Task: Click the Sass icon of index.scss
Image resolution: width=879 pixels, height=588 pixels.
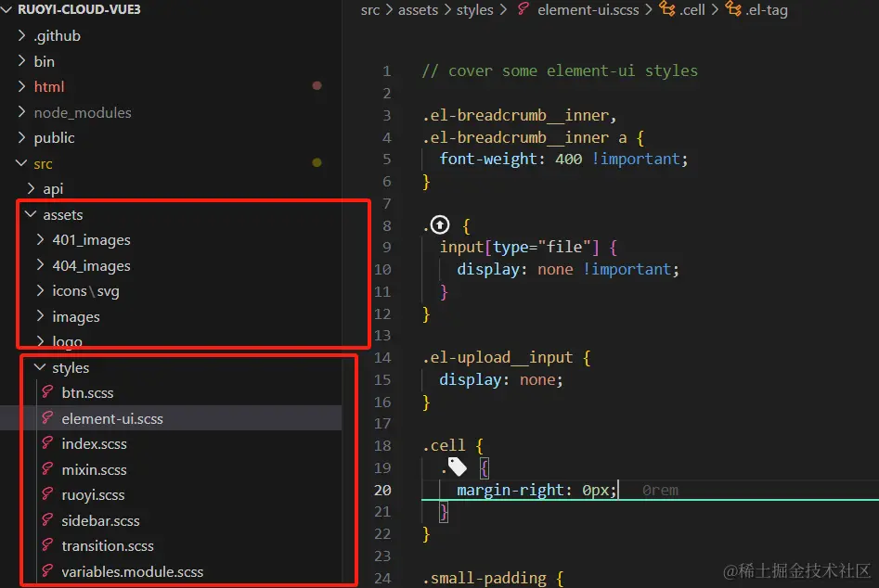Action: pyautogui.click(x=47, y=443)
